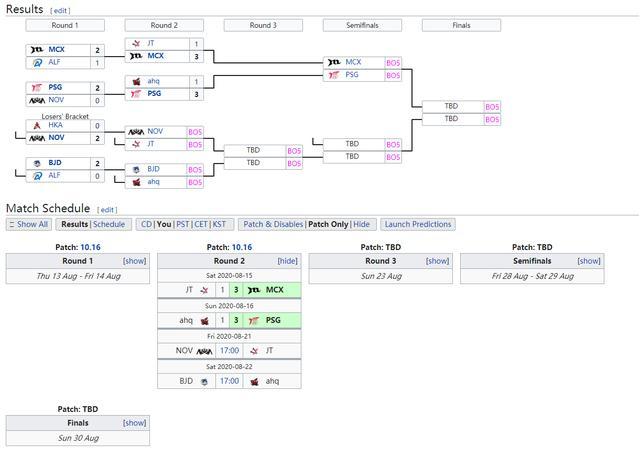The image size is (640, 456).
Task: Click ahq logo in BJD vs ahq schedule row
Action: coord(254,381)
